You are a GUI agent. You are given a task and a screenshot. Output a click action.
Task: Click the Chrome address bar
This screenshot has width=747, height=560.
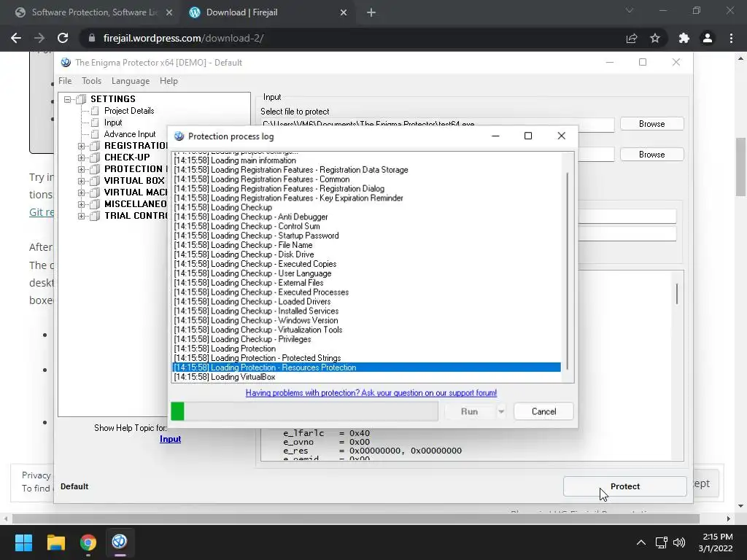click(x=352, y=38)
